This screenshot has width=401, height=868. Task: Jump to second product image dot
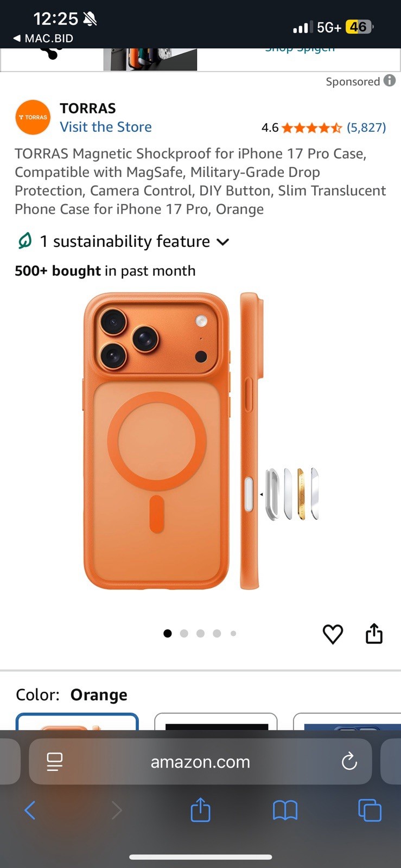184,633
